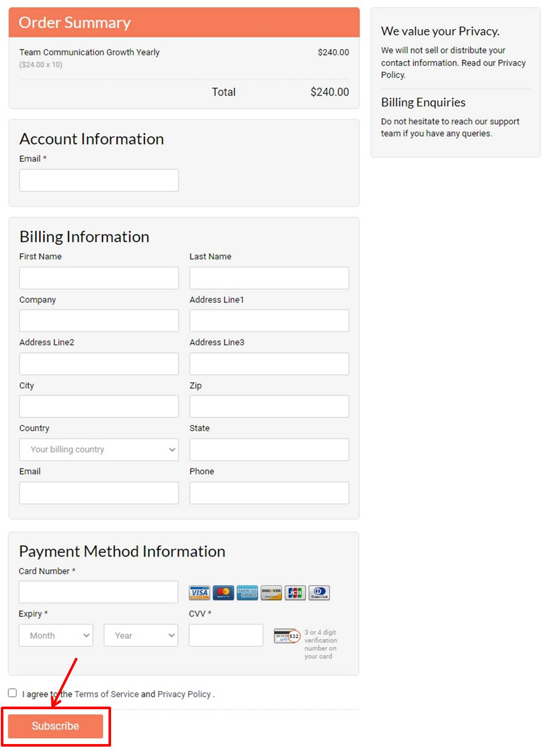Click the Last Name input field

[x=269, y=278]
